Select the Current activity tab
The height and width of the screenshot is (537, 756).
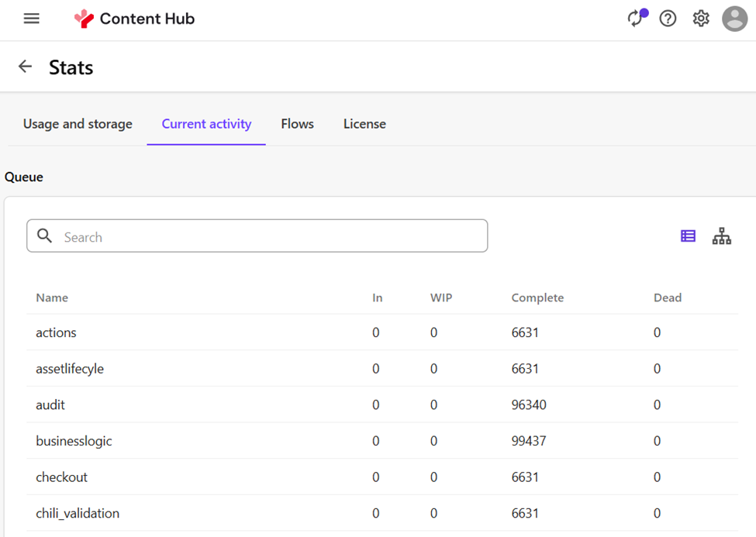click(x=206, y=124)
